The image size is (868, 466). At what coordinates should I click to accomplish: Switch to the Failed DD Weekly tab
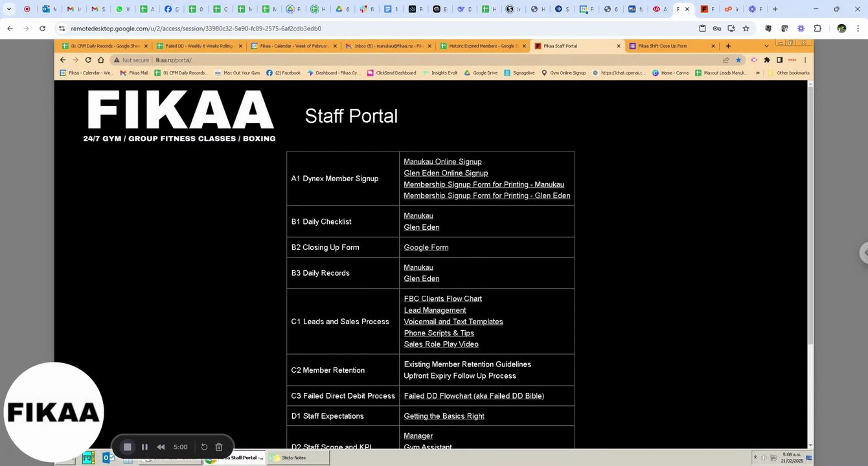[200, 46]
